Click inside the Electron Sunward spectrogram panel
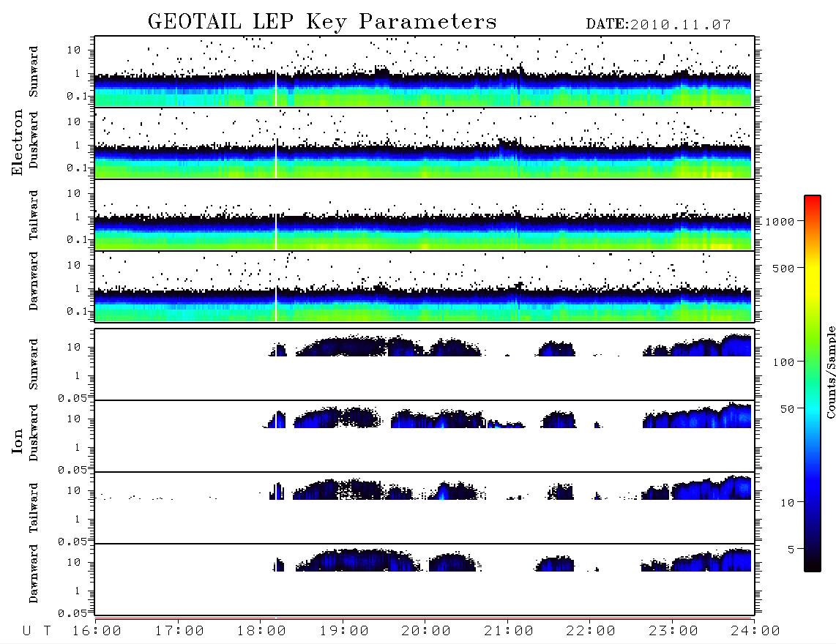836x644 pixels. (x=425, y=72)
